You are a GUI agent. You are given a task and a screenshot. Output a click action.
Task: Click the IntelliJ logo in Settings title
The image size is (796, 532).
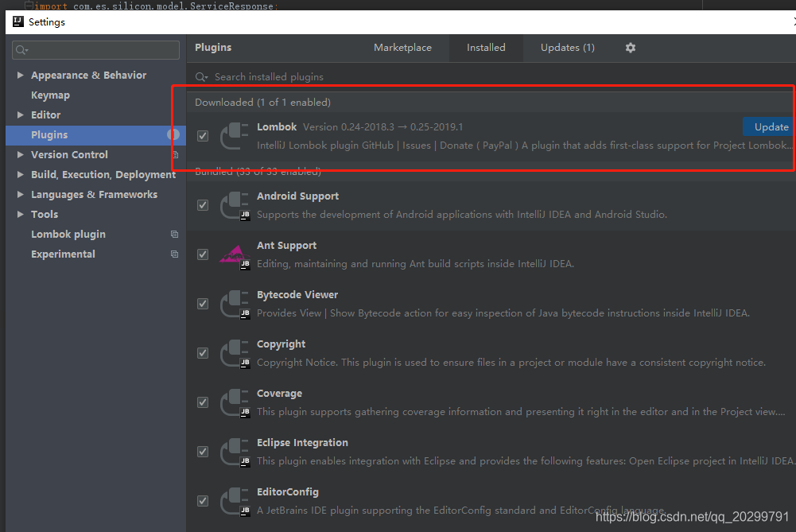pos(18,21)
